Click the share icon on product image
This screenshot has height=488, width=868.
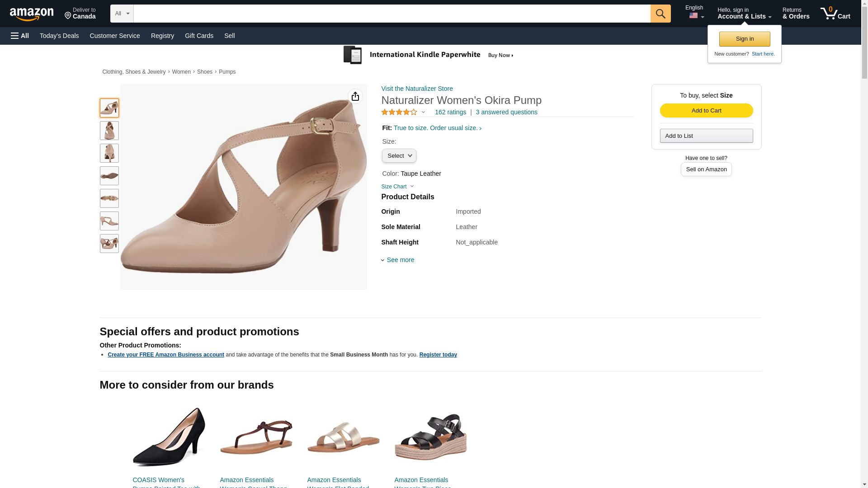coord(355,96)
